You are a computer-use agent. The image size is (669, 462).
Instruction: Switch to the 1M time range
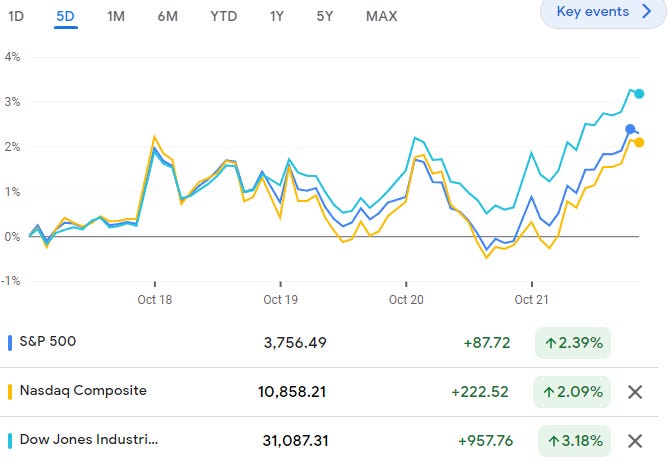(116, 16)
